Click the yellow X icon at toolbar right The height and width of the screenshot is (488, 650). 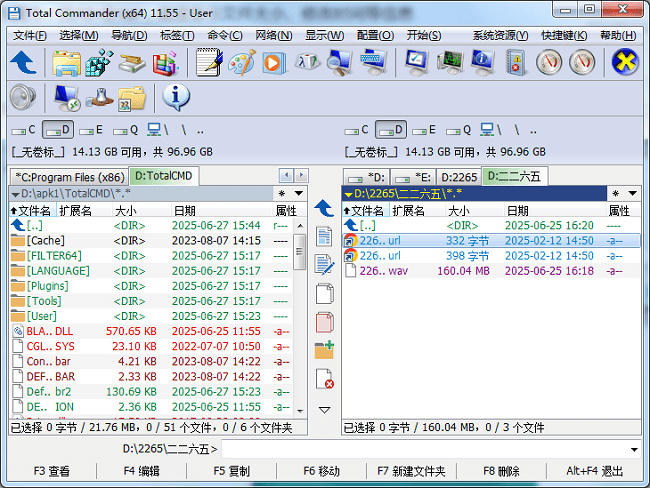625,62
